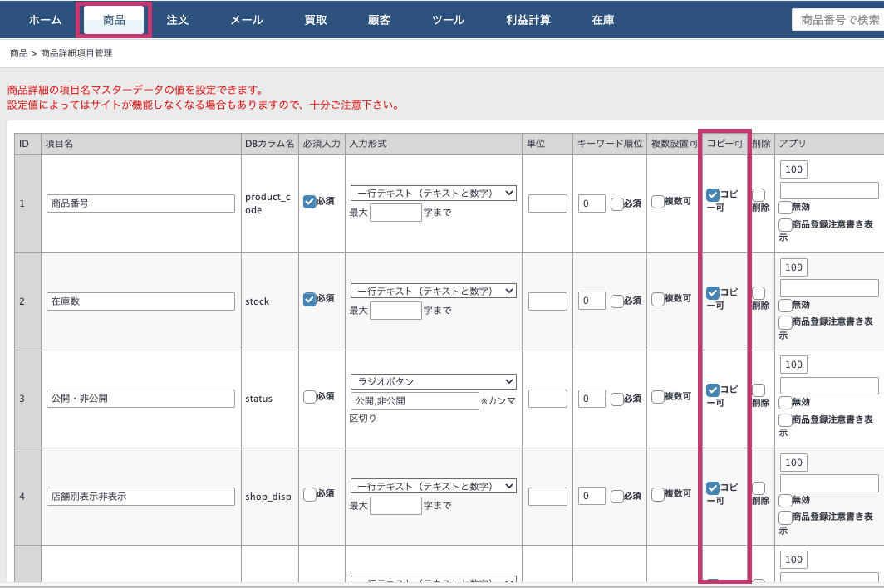Image resolution: width=884 pixels, height=588 pixels.
Task: Check 無効 in status row
Action: tap(785, 403)
